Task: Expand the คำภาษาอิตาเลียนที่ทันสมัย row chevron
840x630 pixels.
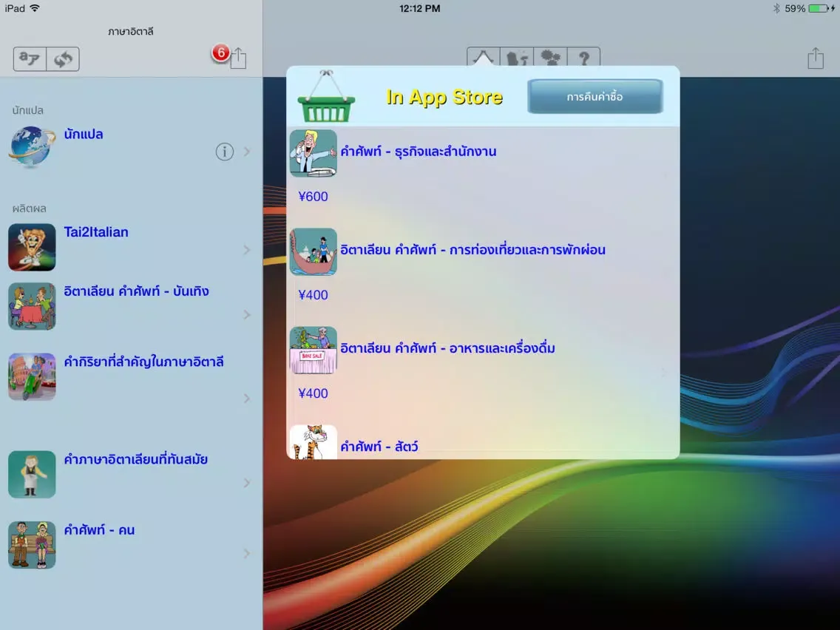Action: [247, 483]
